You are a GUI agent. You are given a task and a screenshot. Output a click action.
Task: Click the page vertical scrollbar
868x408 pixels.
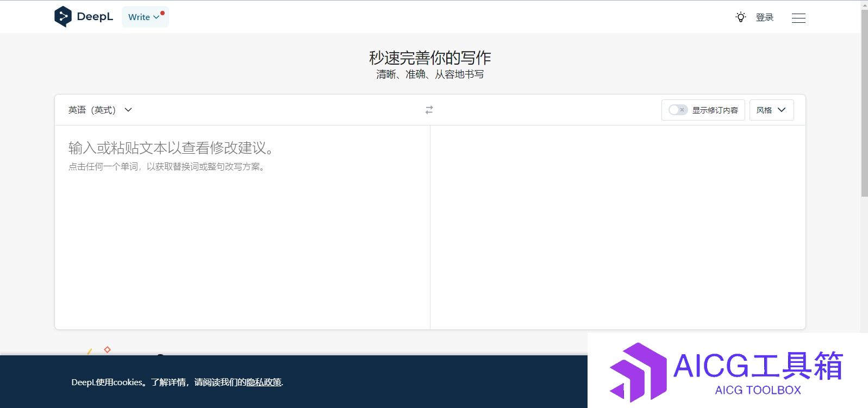pos(864,103)
